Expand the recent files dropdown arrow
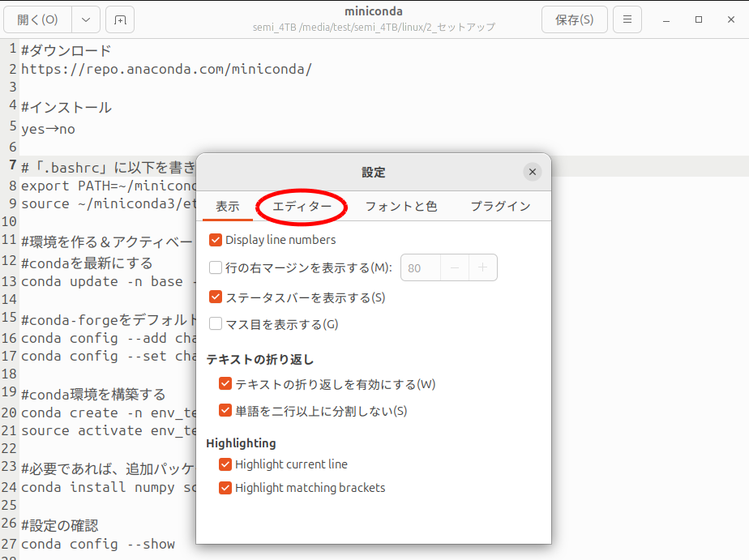 click(x=86, y=19)
